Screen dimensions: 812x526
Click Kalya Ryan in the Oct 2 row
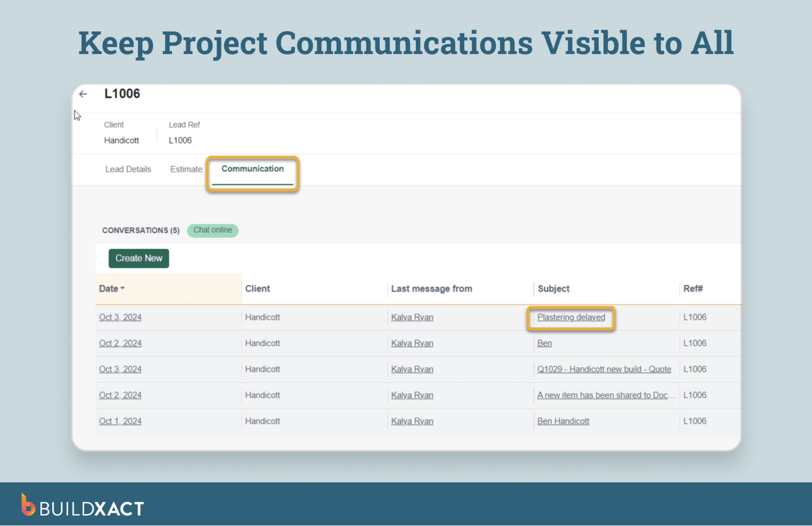412,343
